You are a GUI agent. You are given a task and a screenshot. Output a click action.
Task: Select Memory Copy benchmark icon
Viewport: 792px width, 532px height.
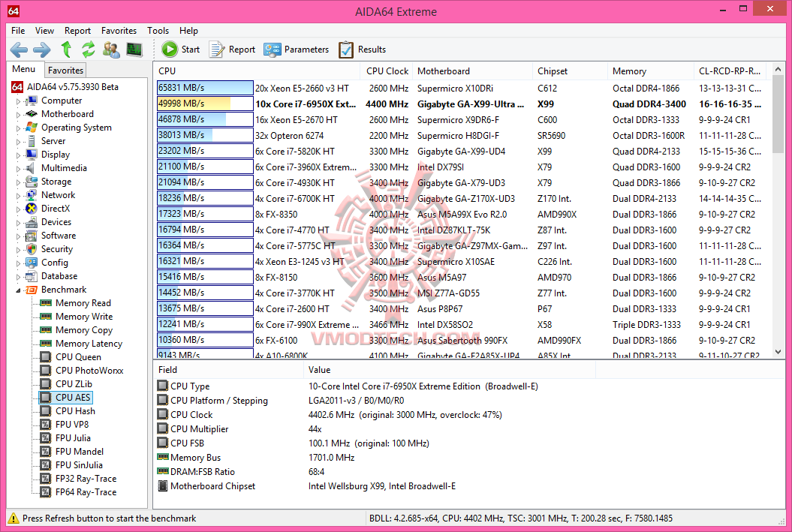pos(46,330)
